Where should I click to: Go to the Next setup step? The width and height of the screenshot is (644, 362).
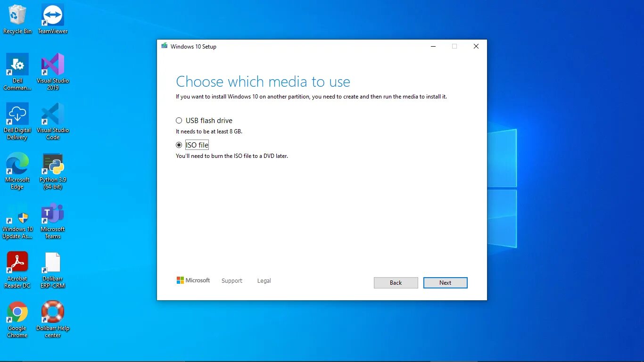[x=446, y=283]
